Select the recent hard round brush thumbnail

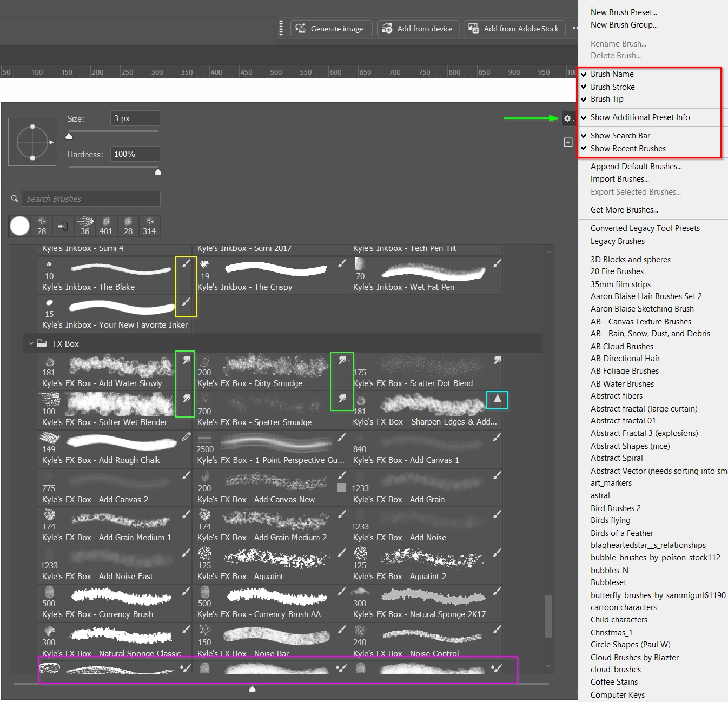click(20, 226)
